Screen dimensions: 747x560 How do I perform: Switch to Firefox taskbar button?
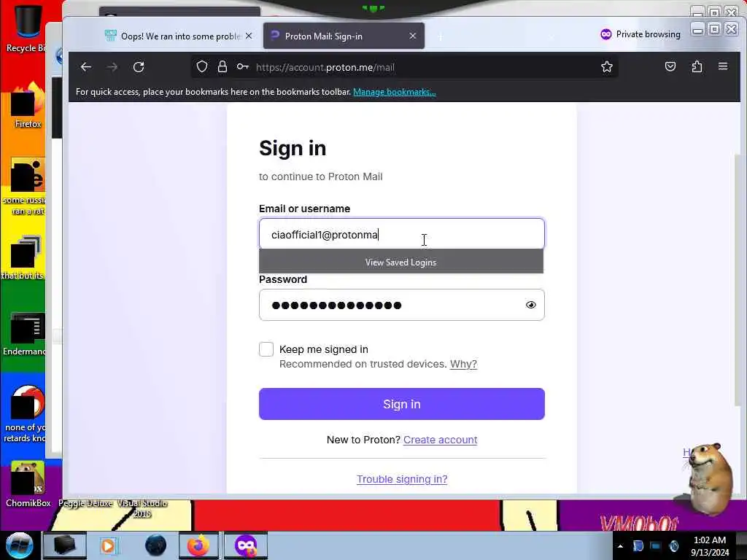tap(198, 545)
